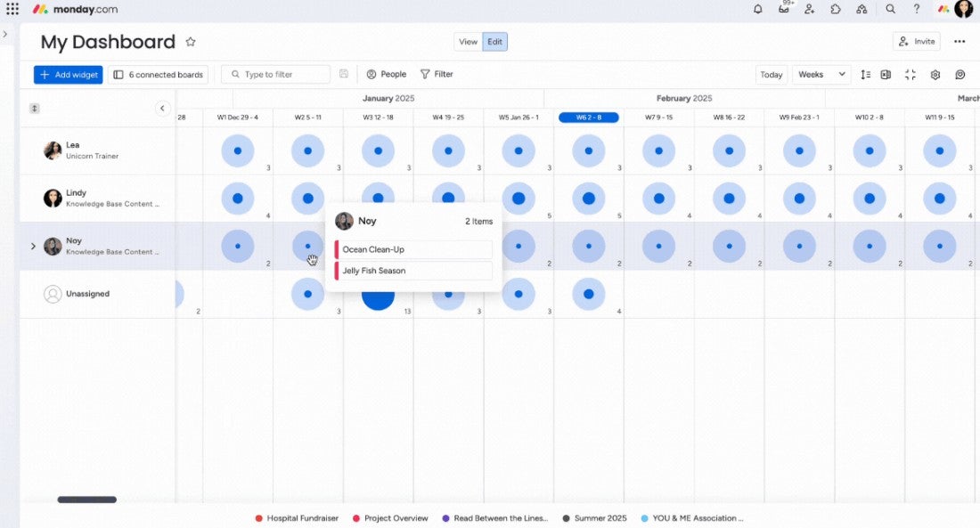The image size is (980, 528).
Task: Collapse the people column panel
Action: [x=162, y=109]
